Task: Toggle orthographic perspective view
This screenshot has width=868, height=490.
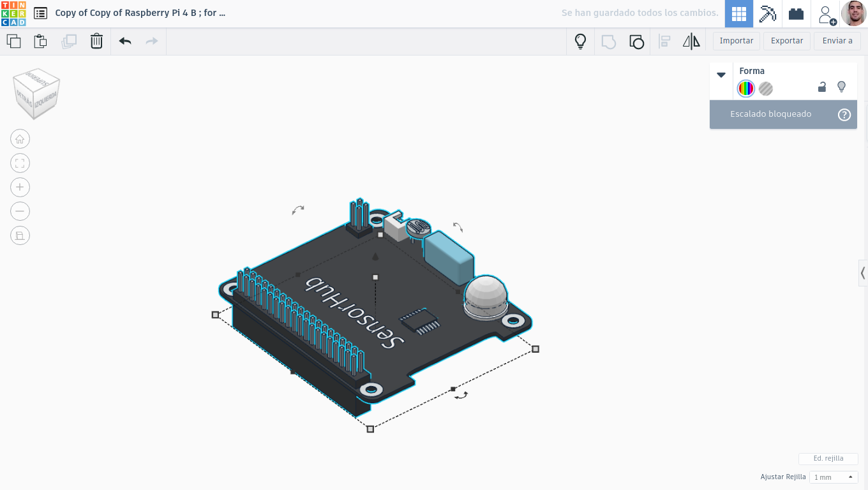Action: pyautogui.click(x=20, y=235)
